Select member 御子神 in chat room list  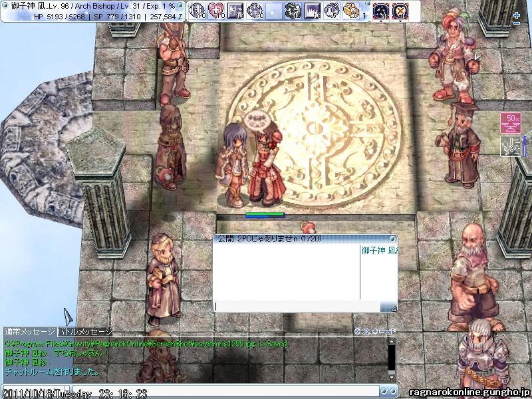coord(379,251)
